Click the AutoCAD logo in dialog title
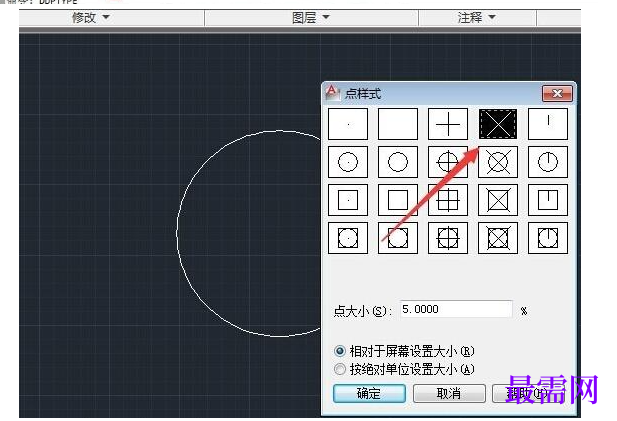The width and height of the screenshot is (617, 421). click(x=332, y=92)
